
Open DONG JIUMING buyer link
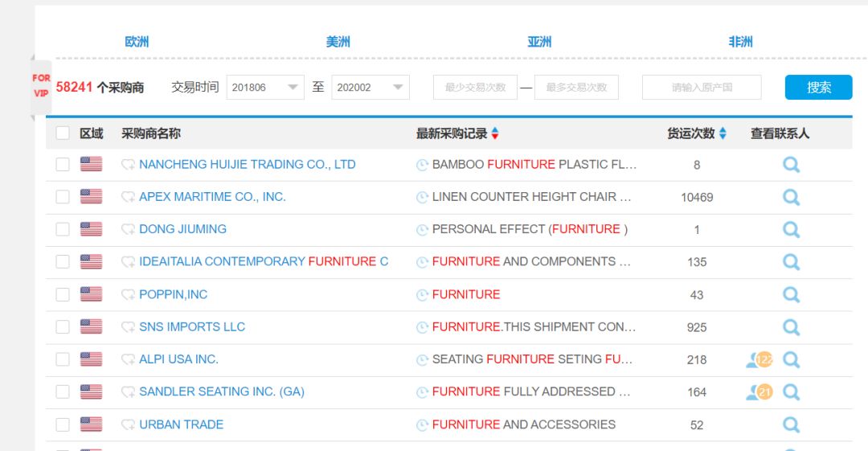click(x=182, y=229)
